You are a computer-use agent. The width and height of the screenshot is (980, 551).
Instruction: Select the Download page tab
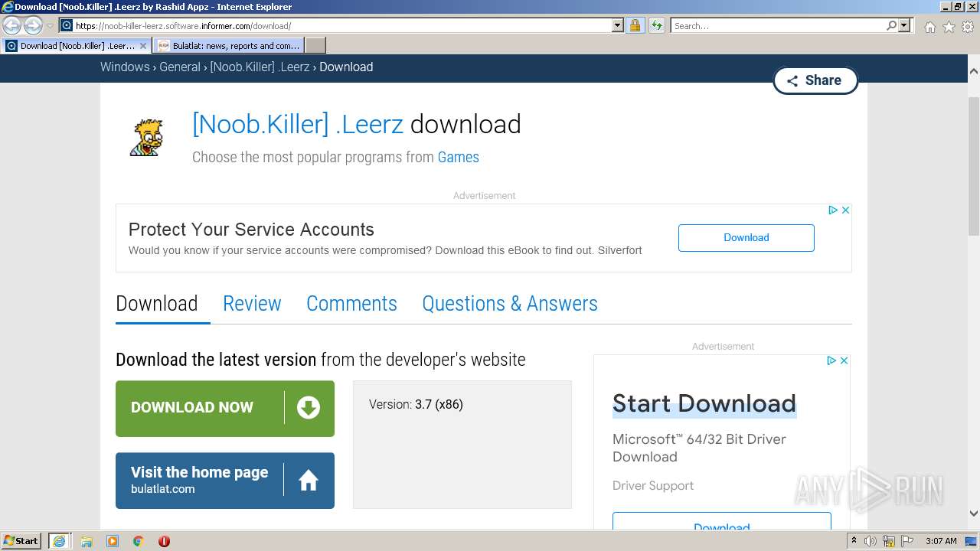[157, 304]
